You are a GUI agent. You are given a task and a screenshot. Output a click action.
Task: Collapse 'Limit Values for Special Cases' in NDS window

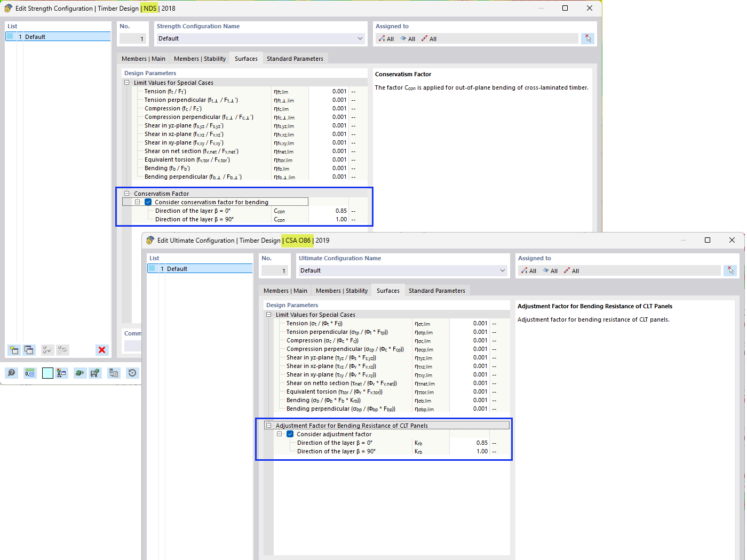tap(127, 83)
